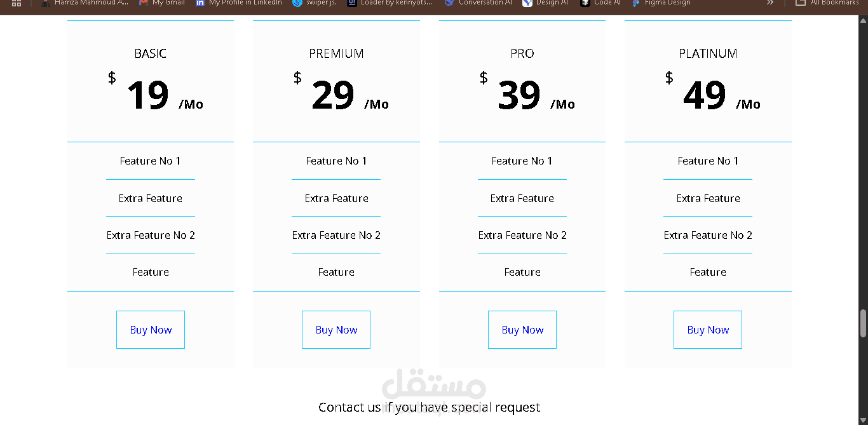Open the apps grid icon in bookmarks bar

coord(17,3)
